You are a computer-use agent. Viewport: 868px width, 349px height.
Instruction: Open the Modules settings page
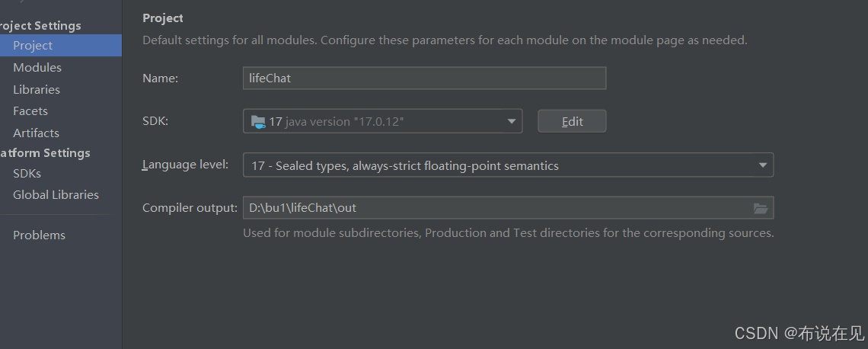pos(37,68)
